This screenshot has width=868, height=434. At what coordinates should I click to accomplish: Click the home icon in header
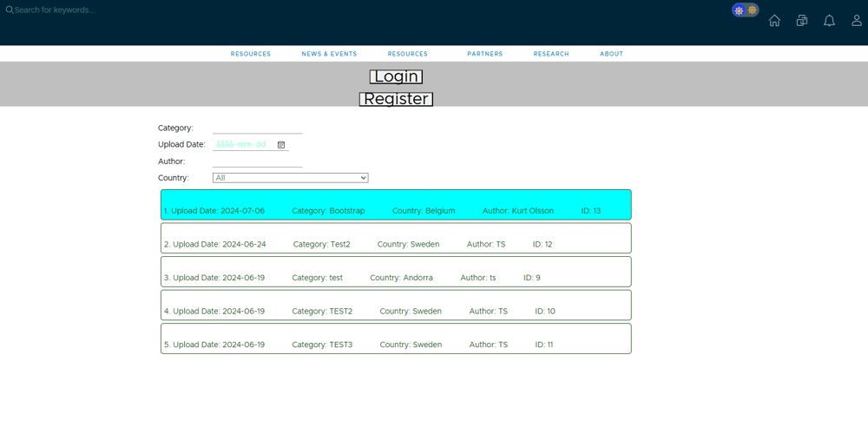click(x=774, y=21)
